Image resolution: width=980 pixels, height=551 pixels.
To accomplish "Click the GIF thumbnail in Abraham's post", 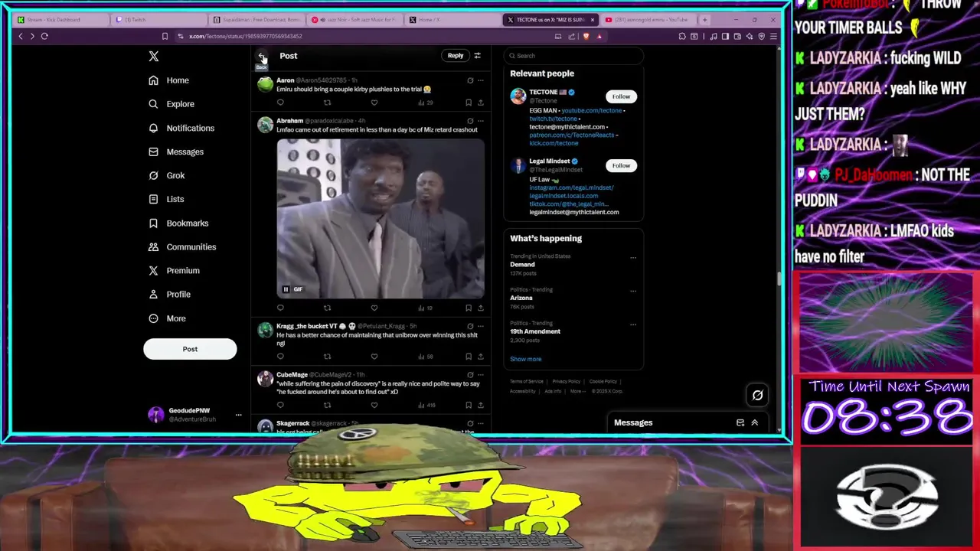I will click(381, 218).
